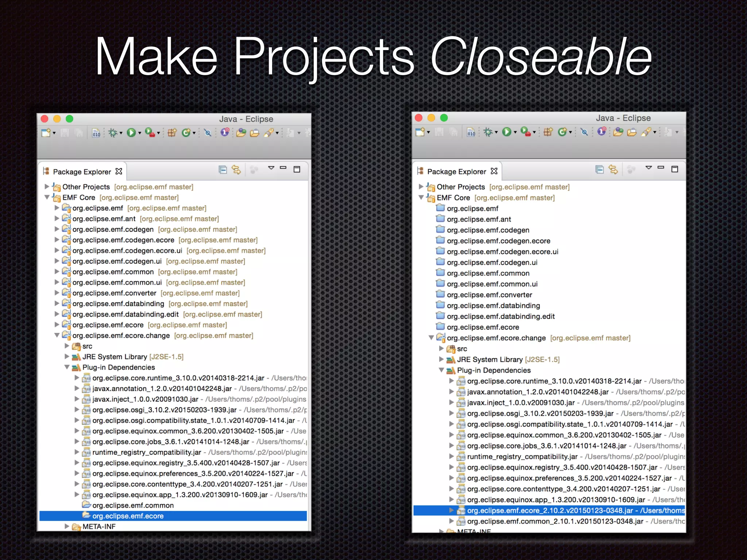Click the New wizard icon in right Eclipse window
Image resolution: width=747 pixels, height=560 pixels.
coord(421,132)
